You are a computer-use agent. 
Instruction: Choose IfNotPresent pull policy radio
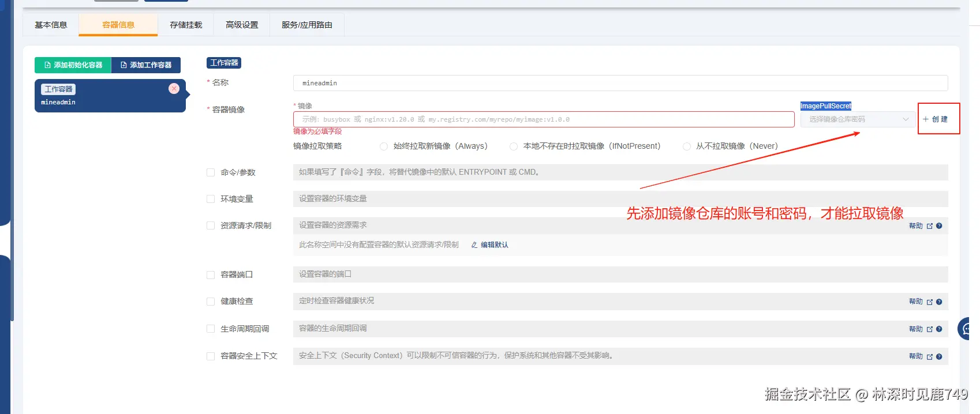point(514,146)
